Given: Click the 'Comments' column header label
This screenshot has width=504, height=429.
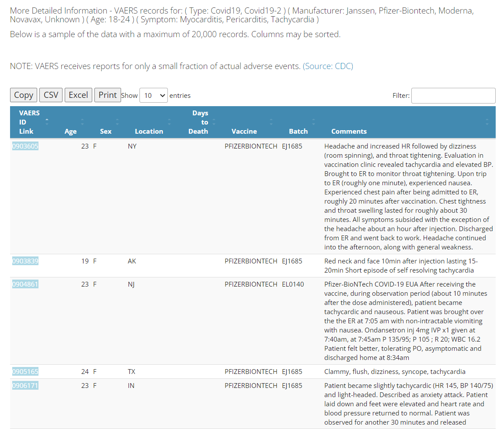Looking at the screenshot, I should click(x=349, y=131).
